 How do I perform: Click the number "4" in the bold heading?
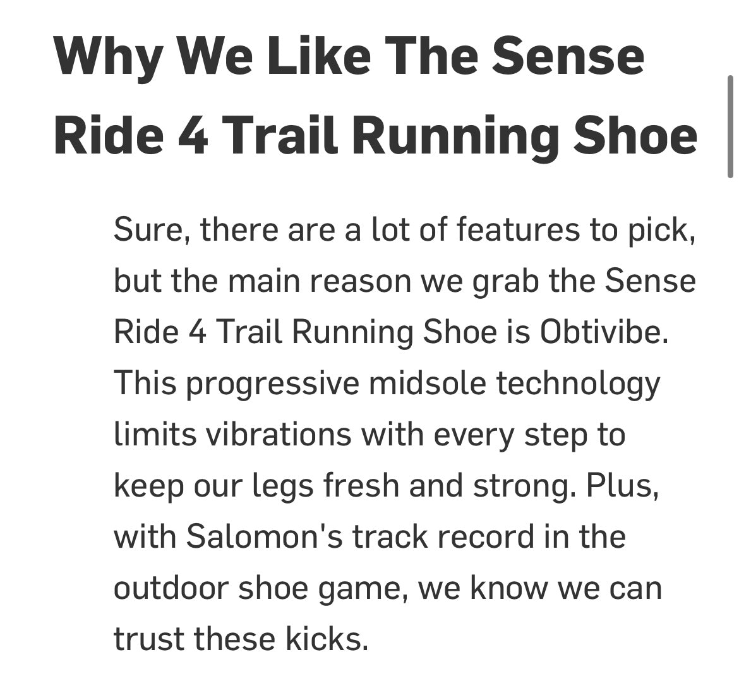193,135
